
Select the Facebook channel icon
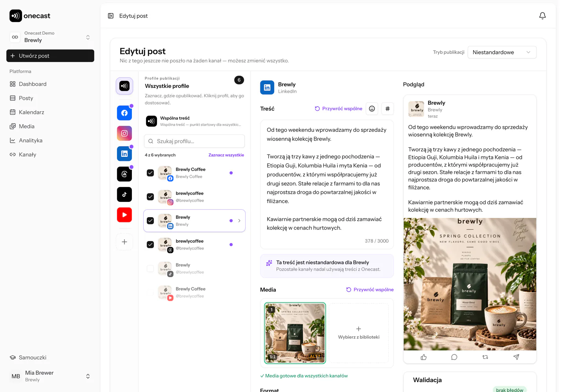[x=124, y=113]
